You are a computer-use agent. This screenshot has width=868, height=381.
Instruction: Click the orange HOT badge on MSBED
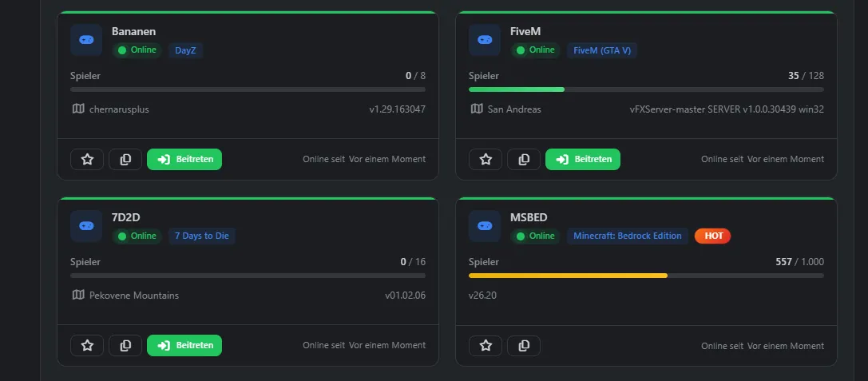tap(713, 236)
